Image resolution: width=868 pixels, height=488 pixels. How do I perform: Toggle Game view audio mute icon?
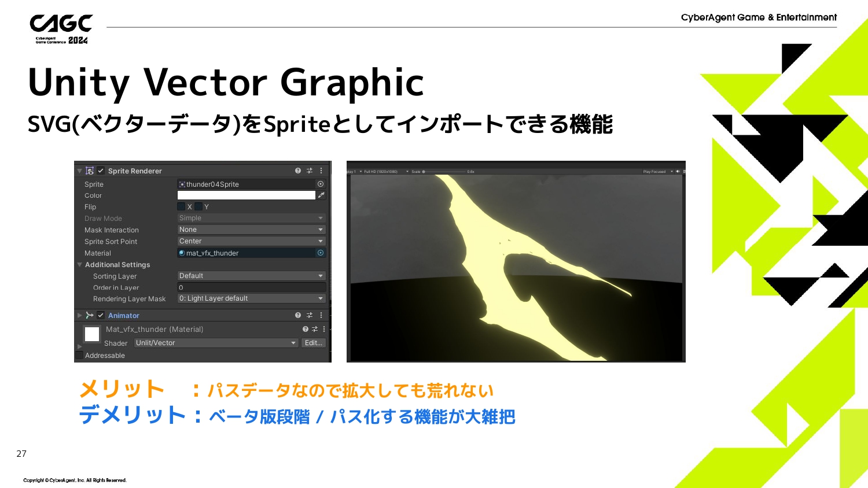tap(678, 172)
